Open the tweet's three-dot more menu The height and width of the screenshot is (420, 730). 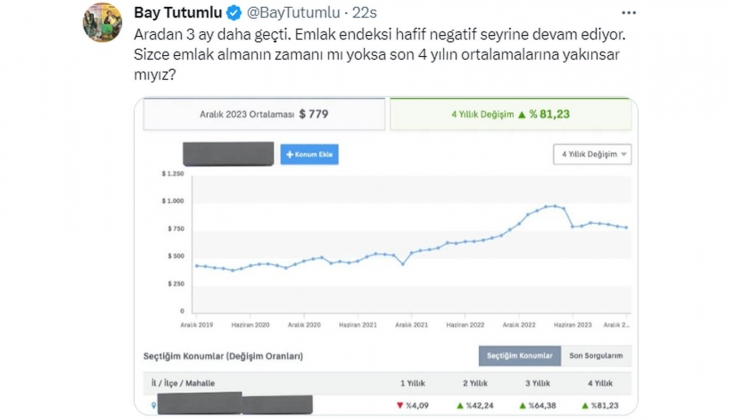[628, 13]
